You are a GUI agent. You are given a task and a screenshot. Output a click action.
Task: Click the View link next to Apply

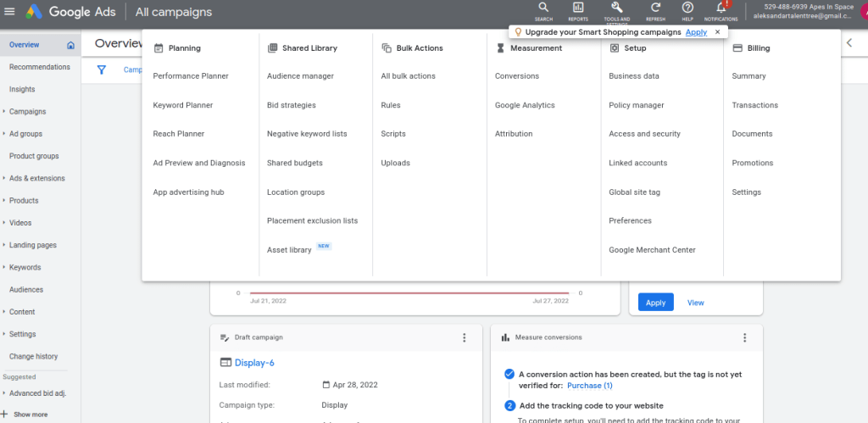[695, 303]
